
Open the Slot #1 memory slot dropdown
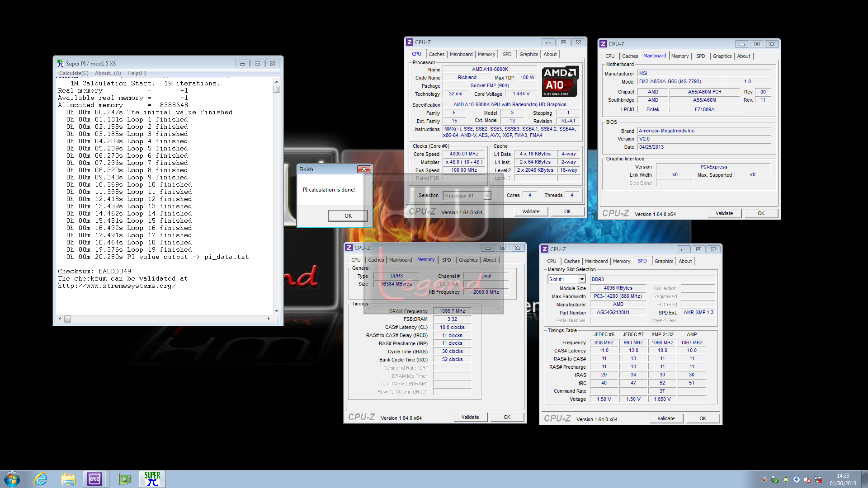tap(582, 279)
